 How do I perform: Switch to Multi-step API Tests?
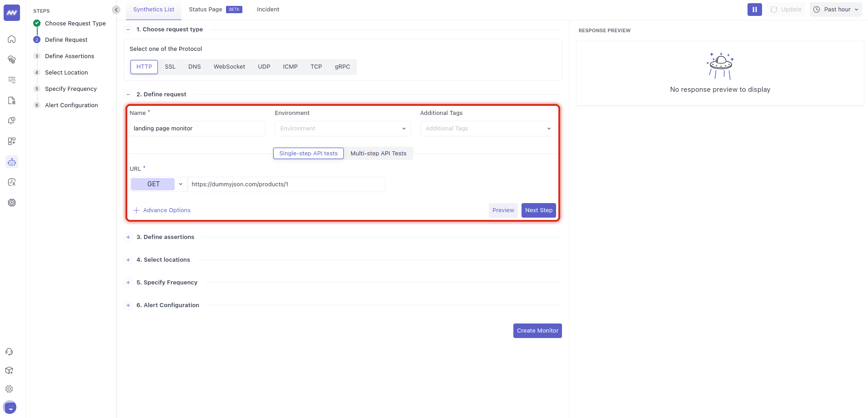coord(378,154)
